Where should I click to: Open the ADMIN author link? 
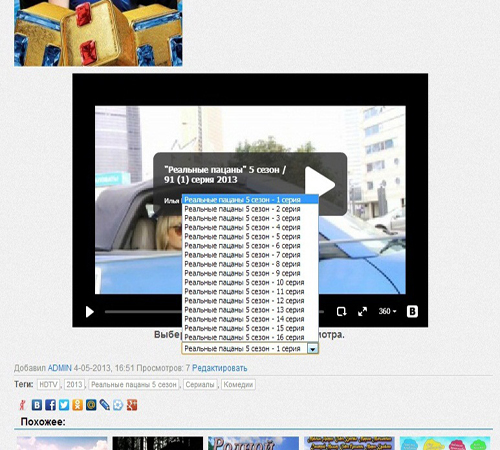click(x=60, y=368)
